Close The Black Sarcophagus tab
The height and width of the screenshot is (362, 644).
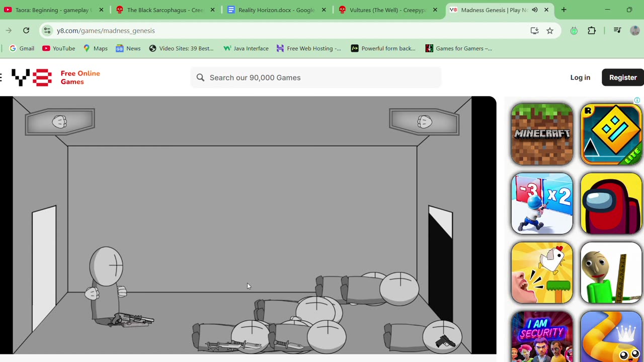tap(212, 10)
